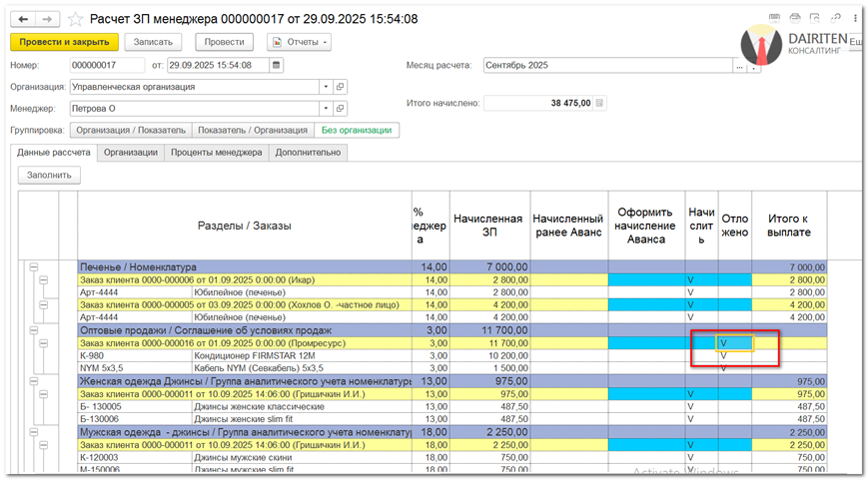Open the Организация record via its open icon

pos(340,87)
